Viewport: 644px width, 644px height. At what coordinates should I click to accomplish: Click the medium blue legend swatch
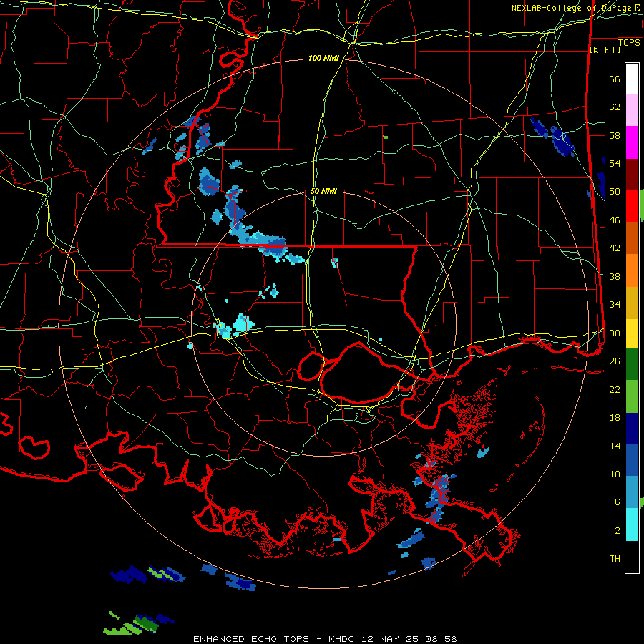coord(632,460)
